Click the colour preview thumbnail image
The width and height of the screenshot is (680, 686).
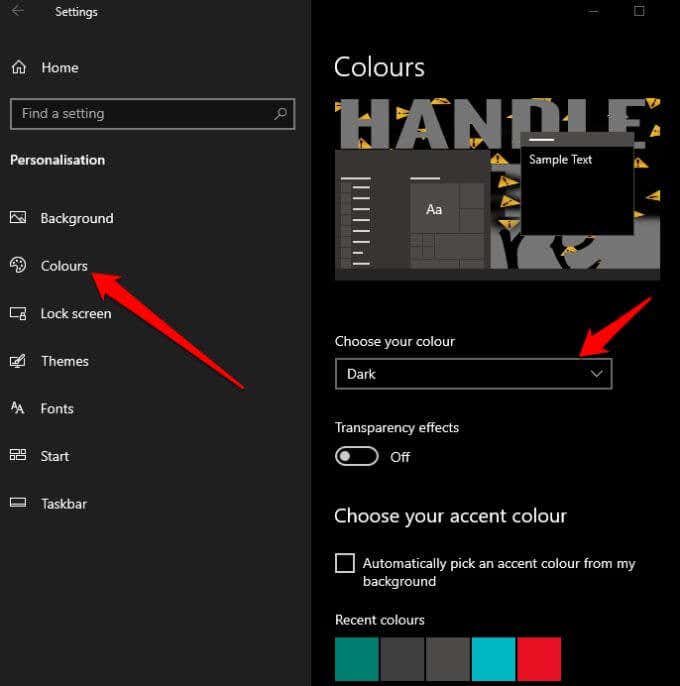click(x=498, y=189)
